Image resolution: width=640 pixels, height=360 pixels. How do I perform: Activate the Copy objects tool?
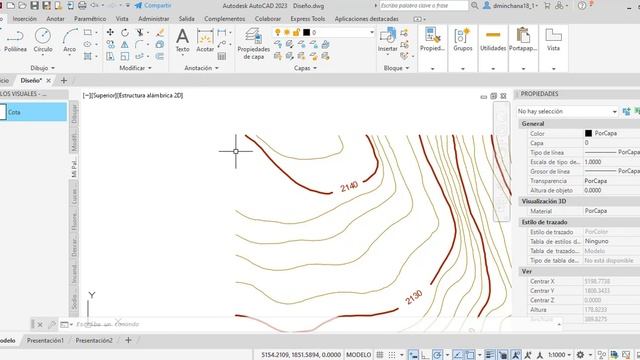tap(110, 44)
